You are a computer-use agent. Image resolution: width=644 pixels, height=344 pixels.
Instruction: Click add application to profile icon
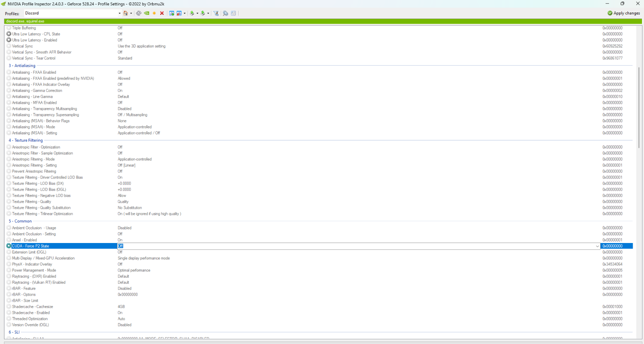tap(172, 13)
